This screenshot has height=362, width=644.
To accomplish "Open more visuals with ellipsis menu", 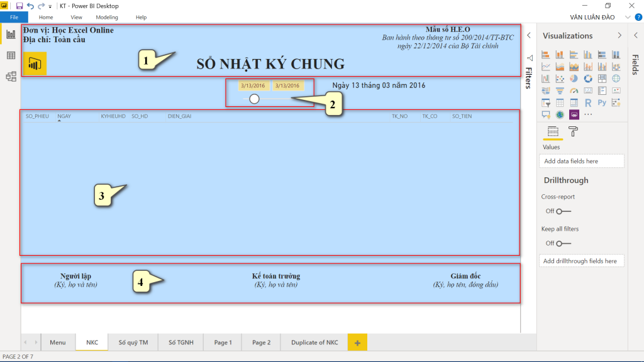I will click(x=588, y=114).
